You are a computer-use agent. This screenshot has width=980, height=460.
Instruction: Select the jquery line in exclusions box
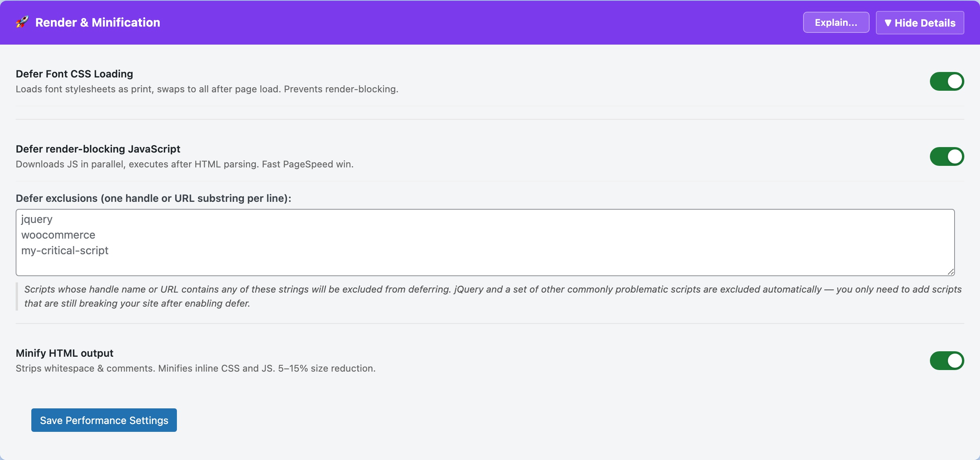pos(36,219)
